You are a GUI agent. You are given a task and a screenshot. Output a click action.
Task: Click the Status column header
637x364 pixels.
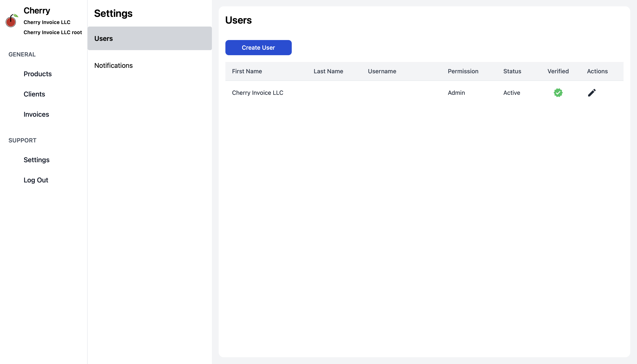tap(512, 71)
